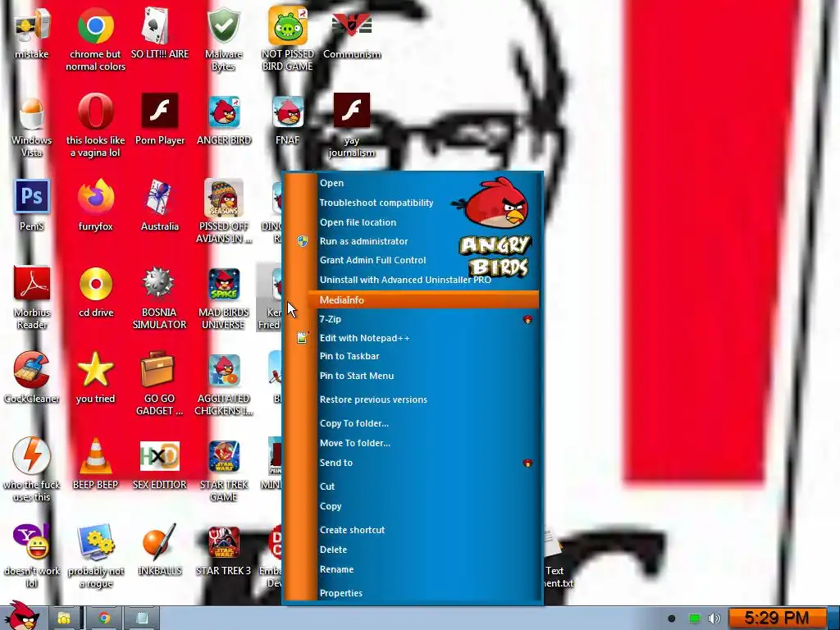Image resolution: width=840 pixels, height=630 pixels.
Task: Open Chrome from the taskbar
Action: pyautogui.click(x=104, y=619)
